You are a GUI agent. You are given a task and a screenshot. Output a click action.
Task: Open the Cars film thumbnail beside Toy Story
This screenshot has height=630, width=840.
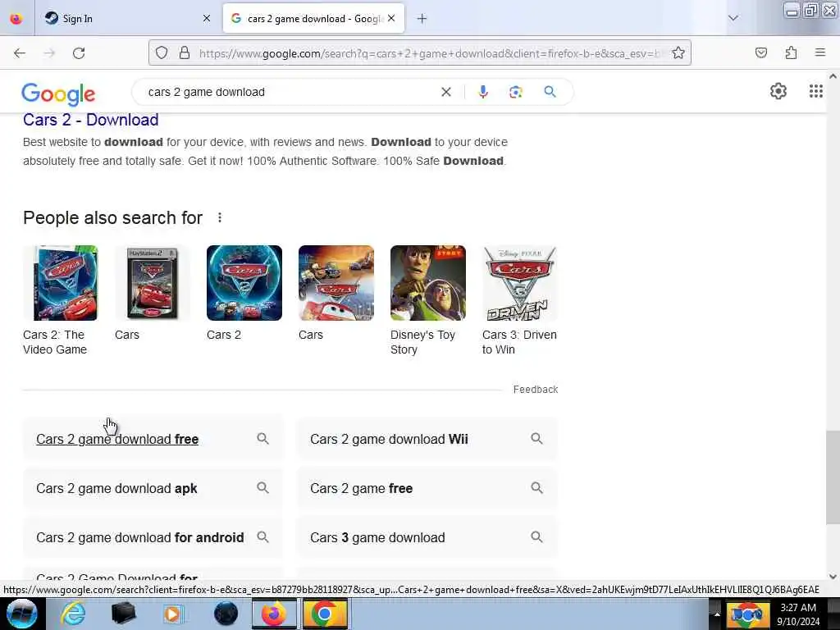(x=336, y=283)
